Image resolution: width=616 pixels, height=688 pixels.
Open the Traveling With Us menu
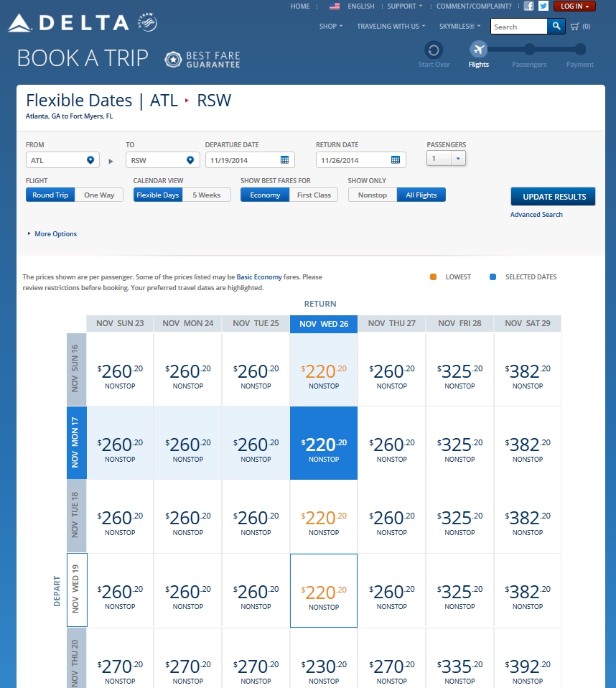coord(391,27)
